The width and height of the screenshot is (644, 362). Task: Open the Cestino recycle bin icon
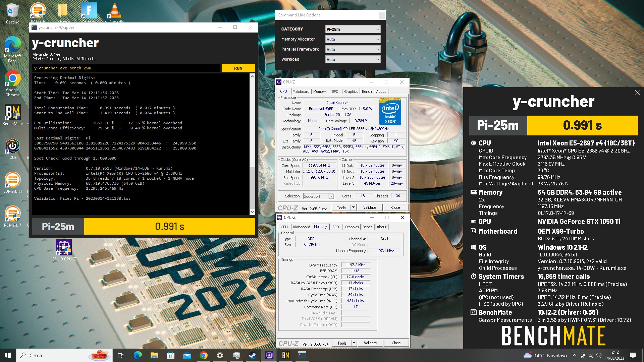pyautogui.click(x=12, y=13)
